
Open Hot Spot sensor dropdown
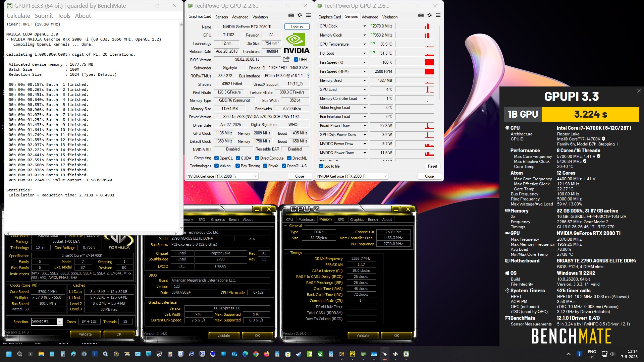[365, 53]
